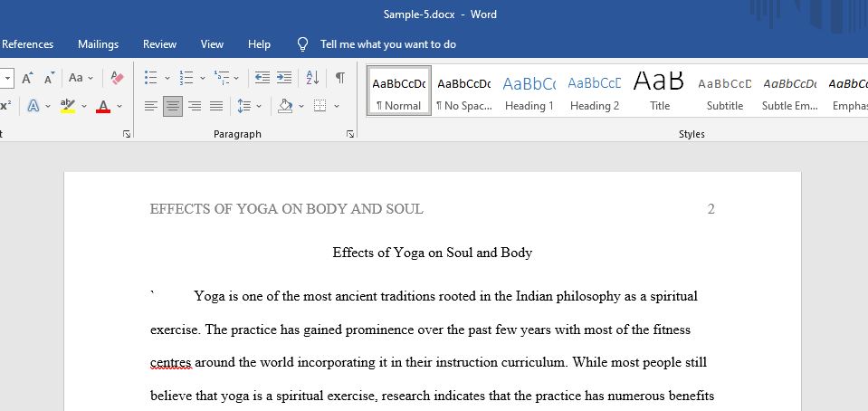868x411 pixels.
Task: Decrease paragraph indent
Action: pyautogui.click(x=262, y=78)
